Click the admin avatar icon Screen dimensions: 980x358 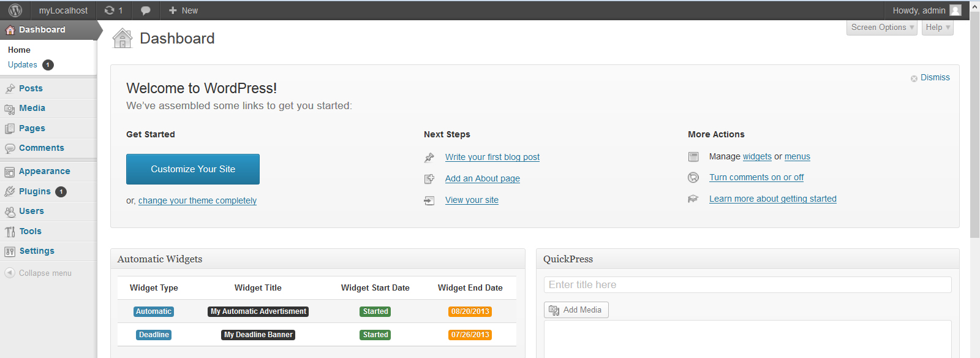click(956, 10)
